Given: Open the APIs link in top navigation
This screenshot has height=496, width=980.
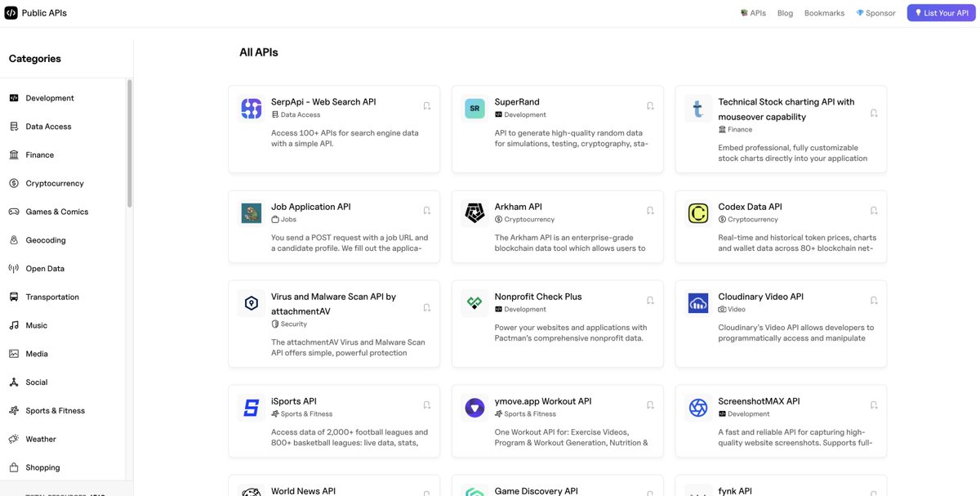Looking at the screenshot, I should pos(753,13).
